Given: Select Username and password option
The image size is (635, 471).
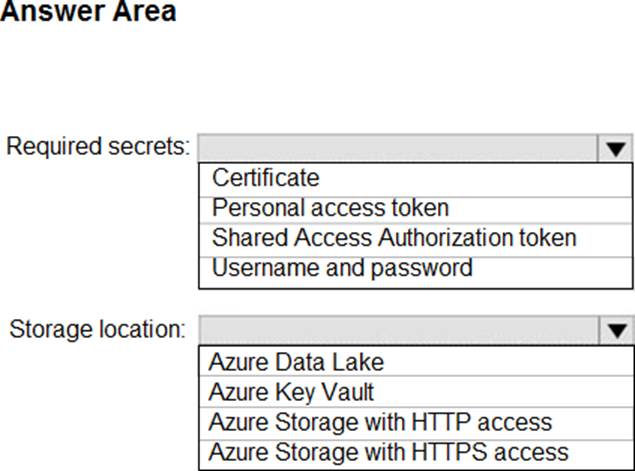Looking at the screenshot, I should tap(342, 268).
